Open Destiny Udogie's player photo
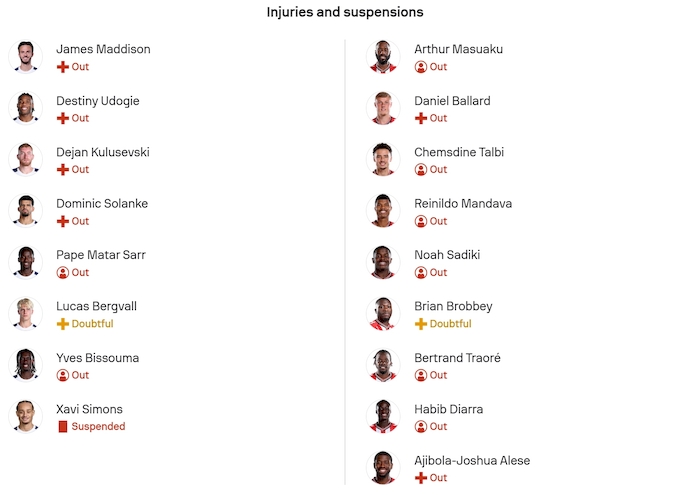 click(26, 108)
